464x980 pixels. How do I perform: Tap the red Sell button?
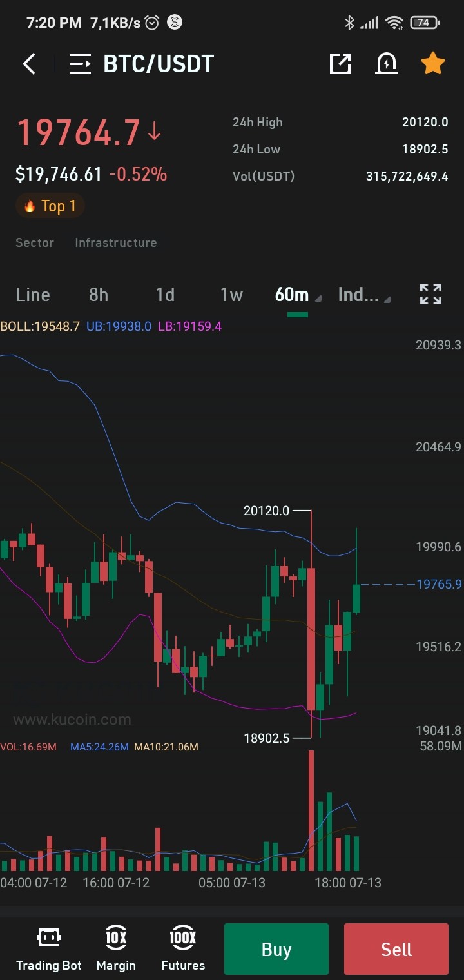pyautogui.click(x=396, y=949)
